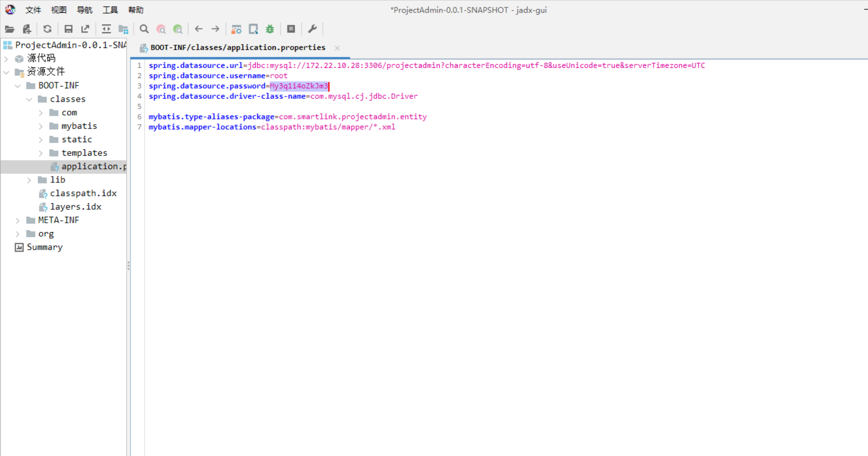Open the debugger with the green bug icon
The width and height of the screenshot is (868, 456).
(x=270, y=29)
